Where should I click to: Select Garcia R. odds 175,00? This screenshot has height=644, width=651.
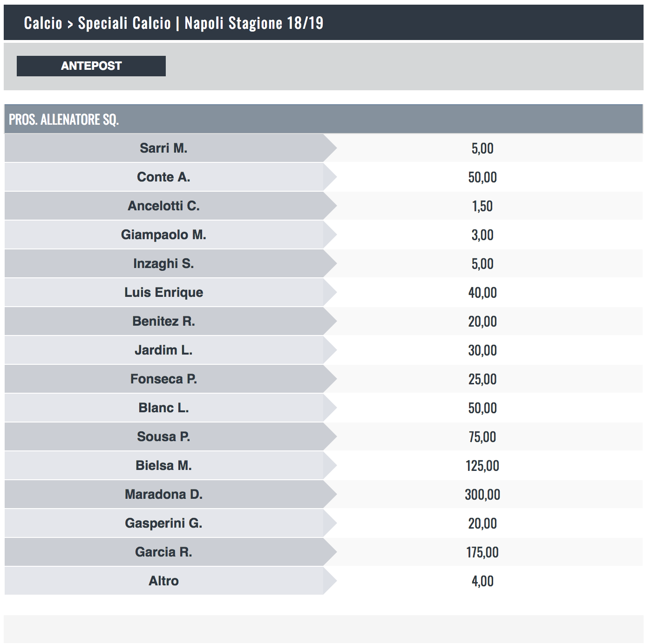482,552
